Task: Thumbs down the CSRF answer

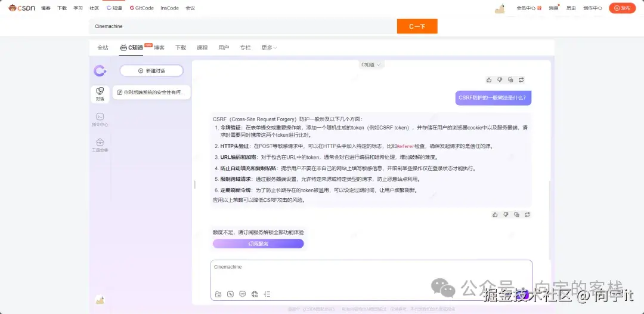Action: pos(506,214)
